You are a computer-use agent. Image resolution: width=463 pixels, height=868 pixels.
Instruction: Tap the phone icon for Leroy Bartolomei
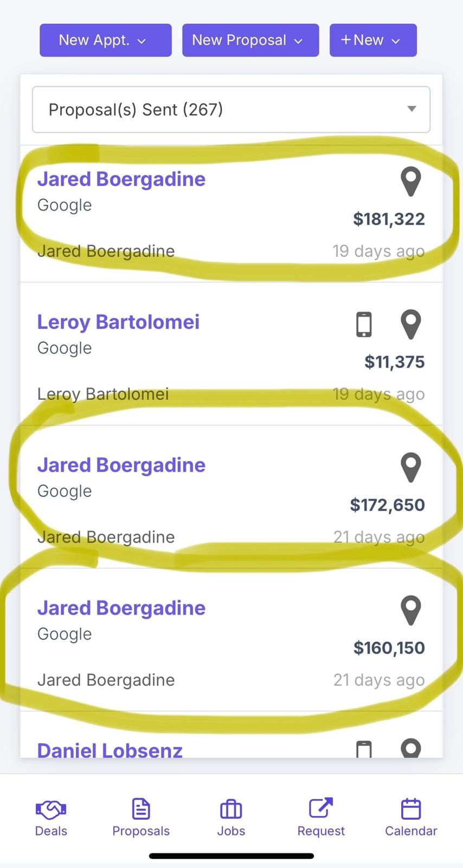click(x=364, y=324)
